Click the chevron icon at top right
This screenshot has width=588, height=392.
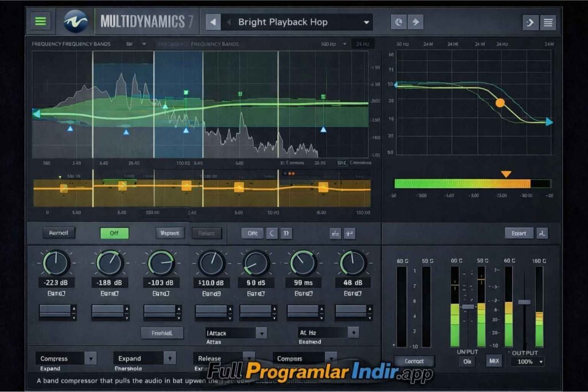point(530,23)
